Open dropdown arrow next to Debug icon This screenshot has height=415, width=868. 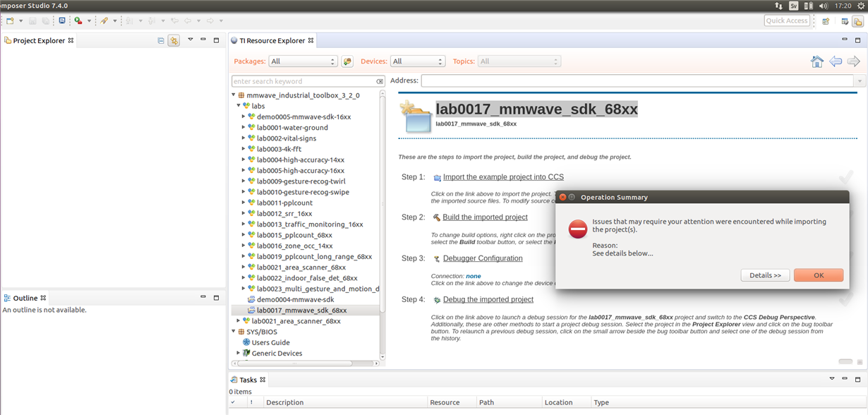[89, 21]
